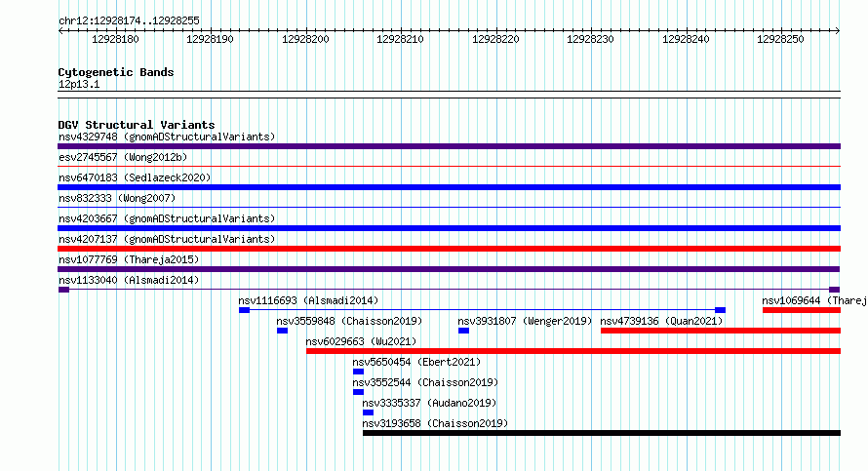
Task: Select the 12928240 ruler position label
Action: point(686,39)
